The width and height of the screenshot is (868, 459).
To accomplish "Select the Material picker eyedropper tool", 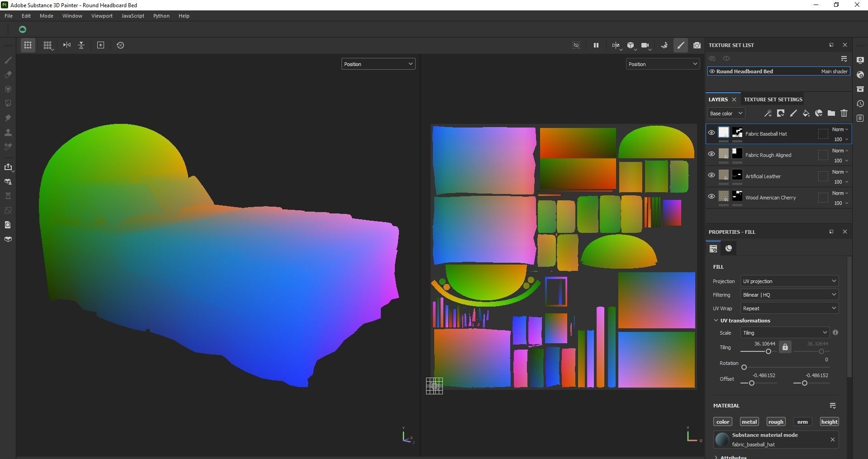I will 8,147.
